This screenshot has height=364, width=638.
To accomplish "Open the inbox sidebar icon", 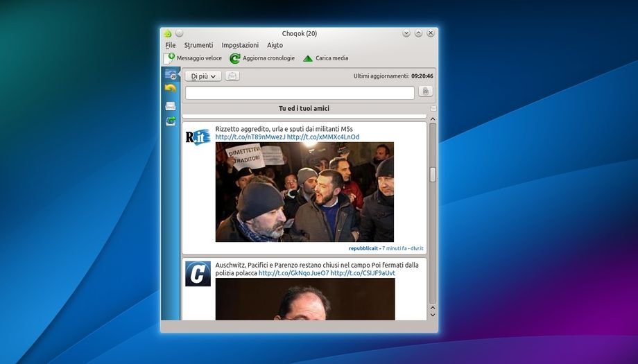I will click(171, 106).
